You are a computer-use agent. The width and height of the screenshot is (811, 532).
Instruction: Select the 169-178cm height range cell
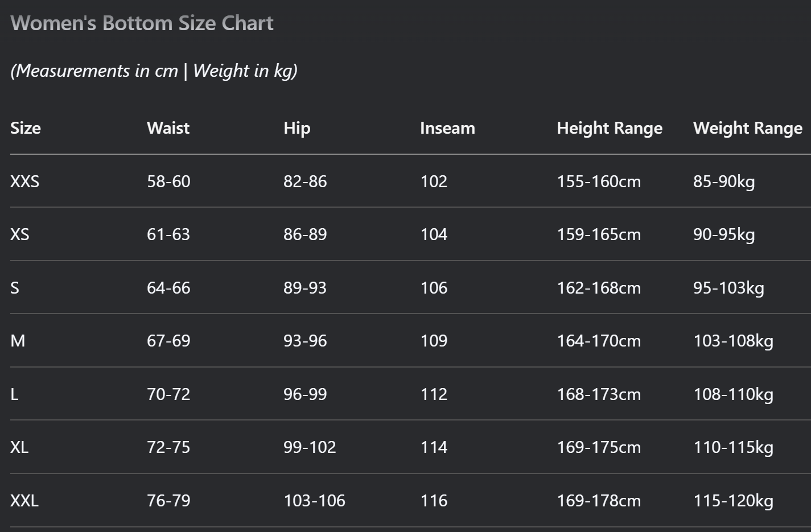[x=599, y=501]
